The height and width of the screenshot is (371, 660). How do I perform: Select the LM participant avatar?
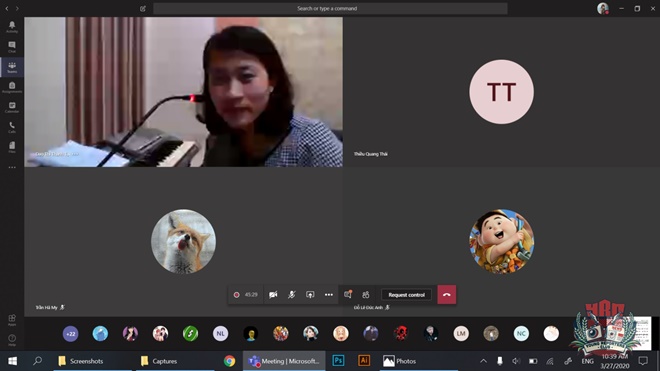[x=461, y=334]
